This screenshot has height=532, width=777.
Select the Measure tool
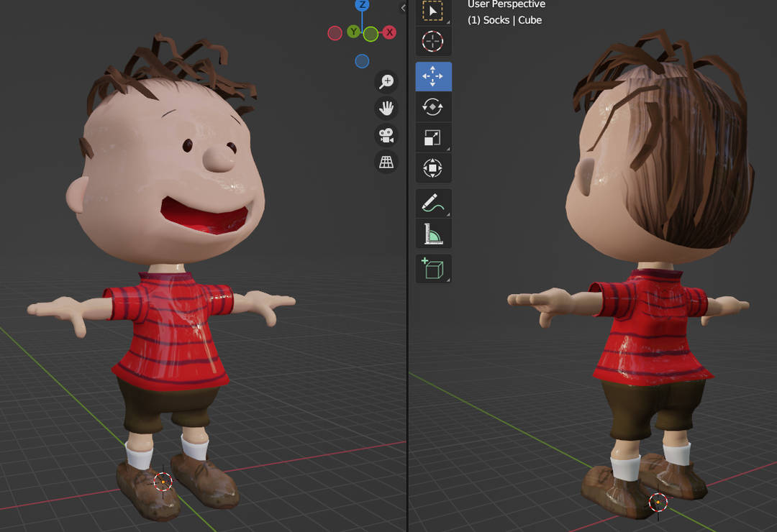(x=432, y=233)
